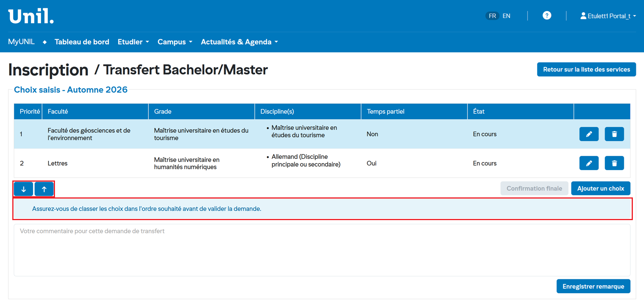Open the Actualités & Agenda dropdown
Screen dimensions: 644x304
(x=239, y=42)
